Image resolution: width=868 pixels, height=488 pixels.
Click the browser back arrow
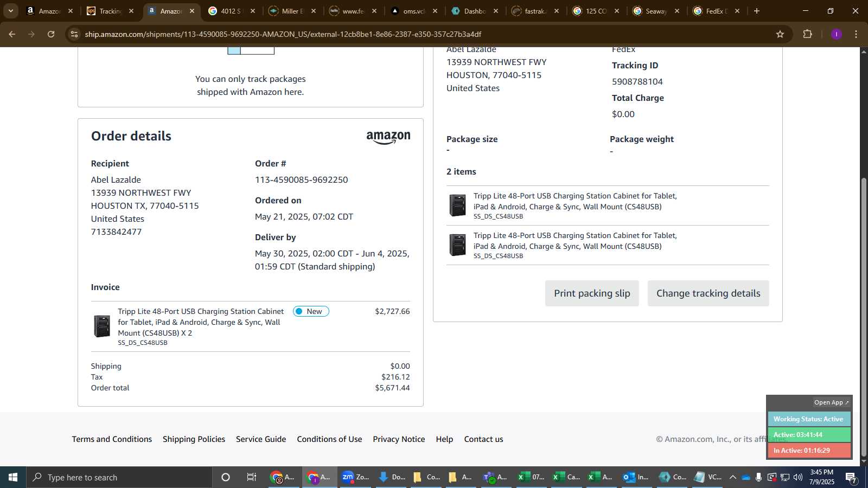12,34
